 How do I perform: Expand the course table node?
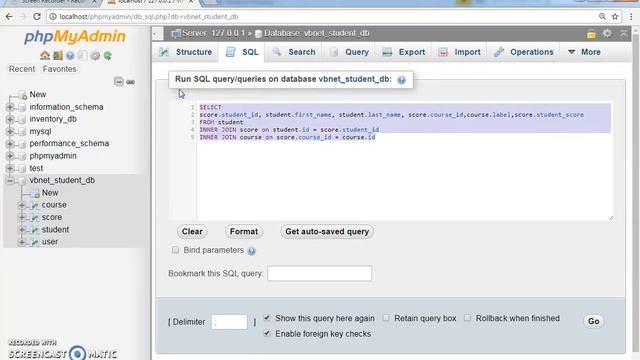[x=22, y=205]
